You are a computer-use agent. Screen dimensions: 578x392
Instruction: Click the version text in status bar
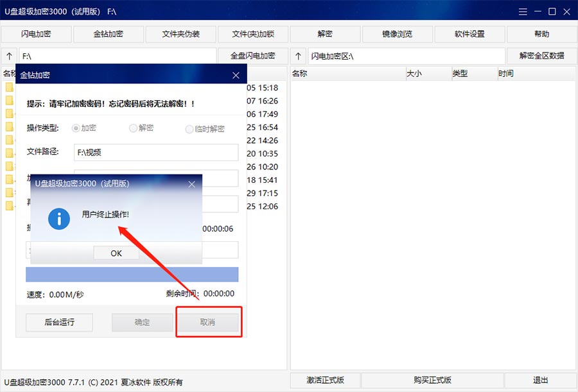point(94,382)
